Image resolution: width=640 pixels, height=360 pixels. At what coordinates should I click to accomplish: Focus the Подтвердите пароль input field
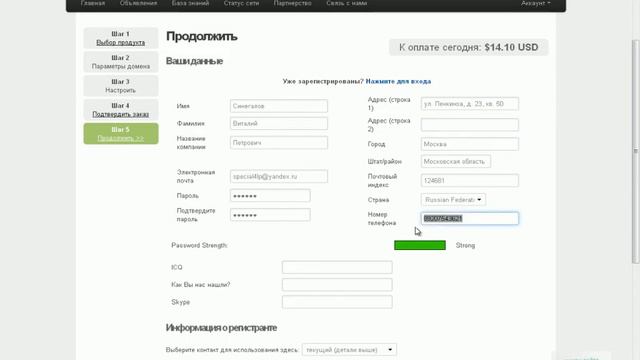click(270, 215)
